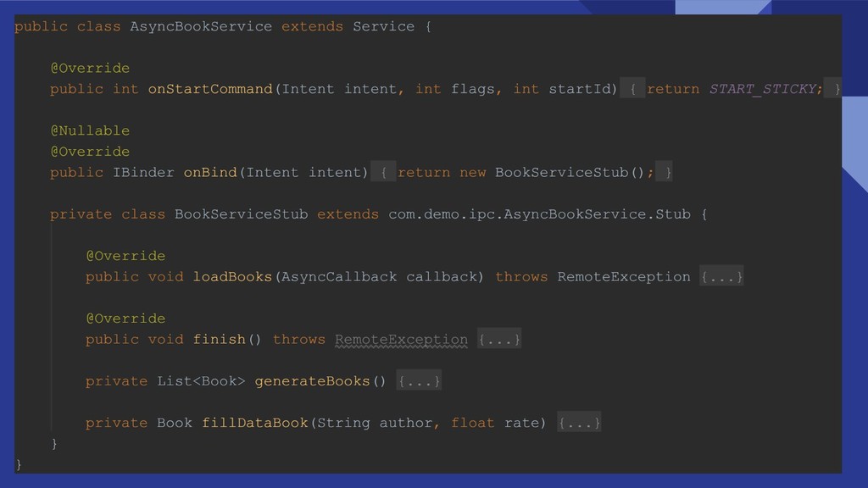Click the finish method name
Screen dimensions: 868x488
(220, 339)
